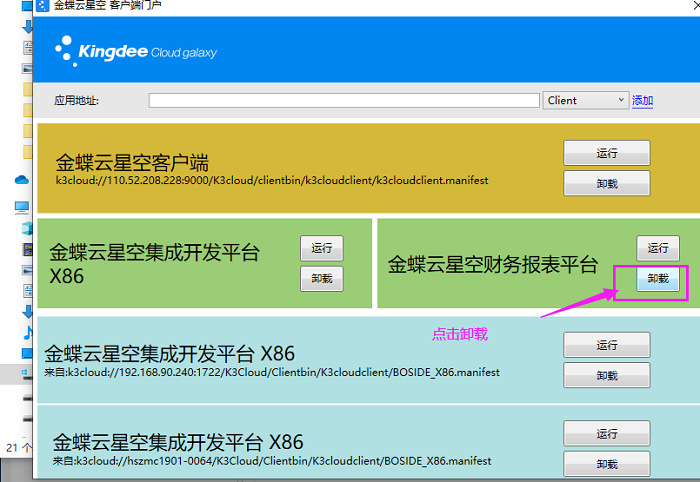Close the 客户端门户 window
This screenshot has width=700, height=482.
tap(696, 4)
